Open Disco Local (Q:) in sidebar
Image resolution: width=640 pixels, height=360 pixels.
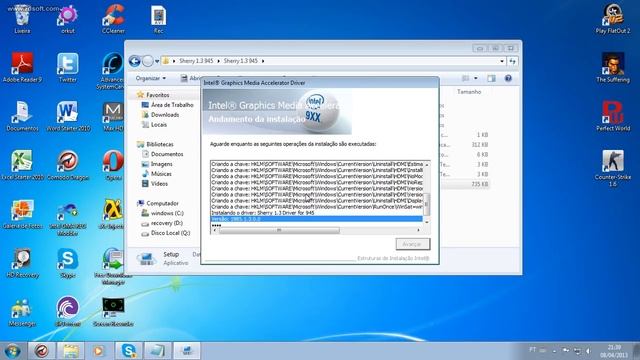click(170, 233)
